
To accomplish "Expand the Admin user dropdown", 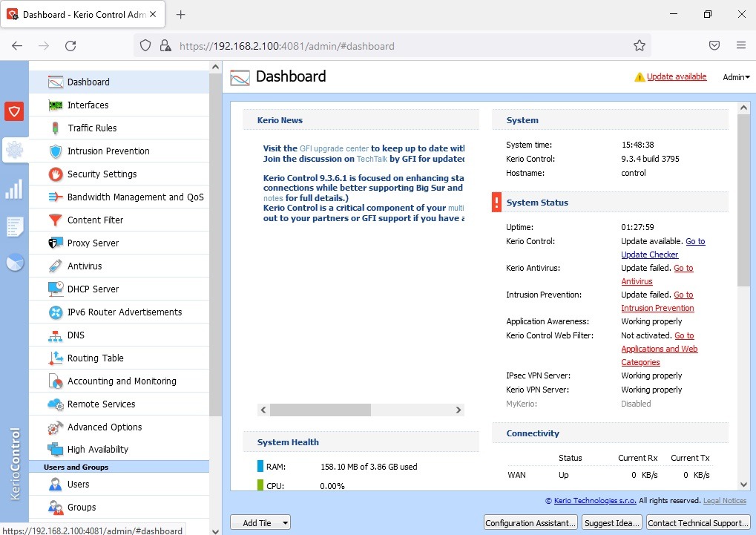I will tap(736, 77).
